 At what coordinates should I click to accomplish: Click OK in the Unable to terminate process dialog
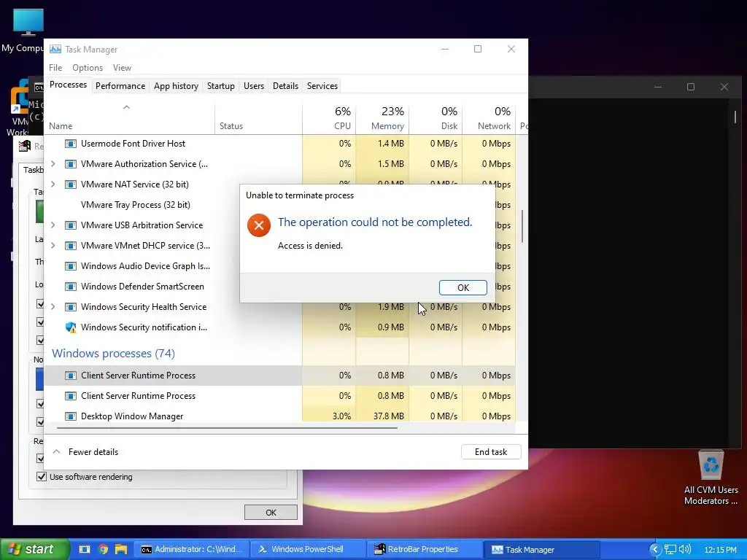(462, 287)
